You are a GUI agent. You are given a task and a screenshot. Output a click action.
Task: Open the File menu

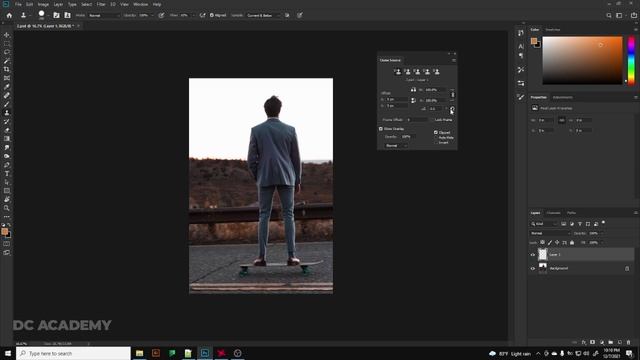click(x=18, y=4)
